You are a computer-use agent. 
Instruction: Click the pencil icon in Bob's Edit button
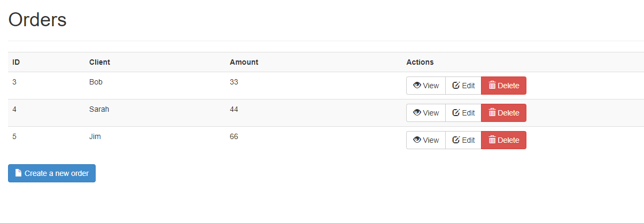pos(456,85)
